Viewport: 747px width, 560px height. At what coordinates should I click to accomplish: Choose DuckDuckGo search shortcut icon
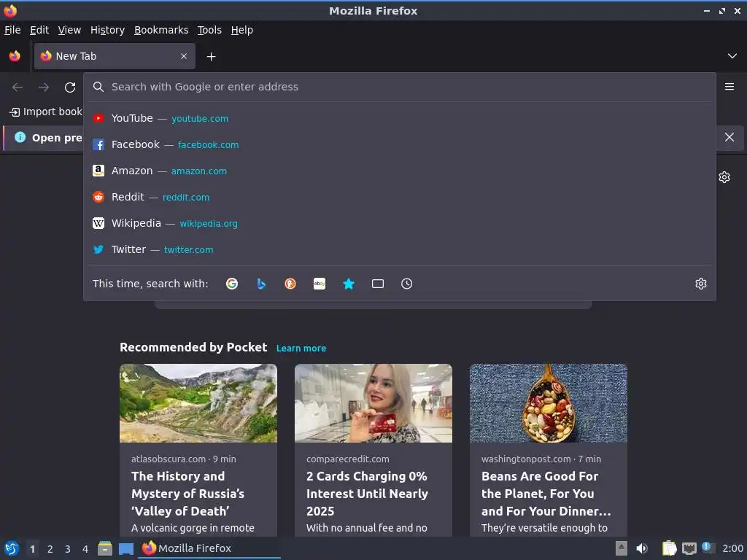coord(290,284)
